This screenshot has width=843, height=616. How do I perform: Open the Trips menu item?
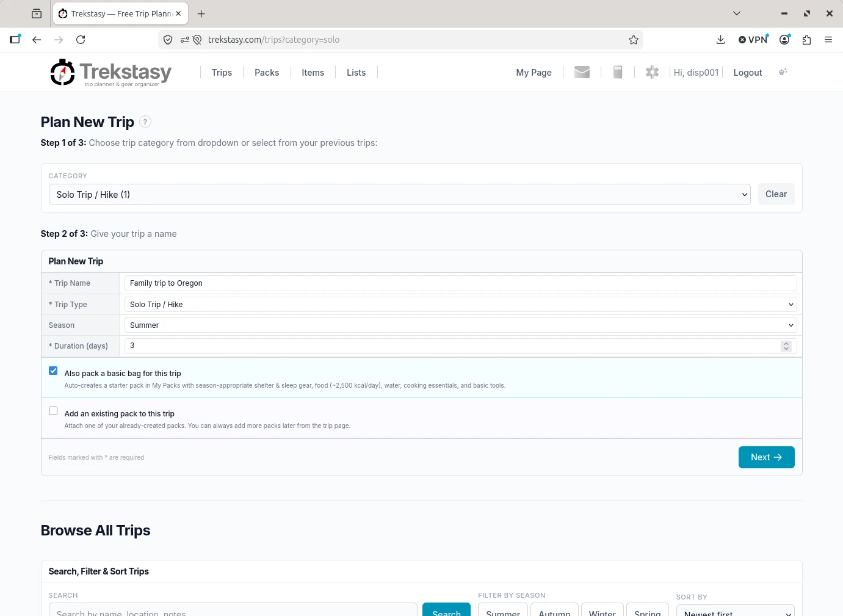point(222,73)
